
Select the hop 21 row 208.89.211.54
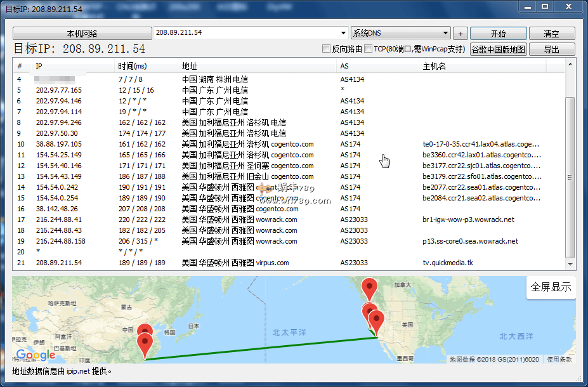(58, 263)
